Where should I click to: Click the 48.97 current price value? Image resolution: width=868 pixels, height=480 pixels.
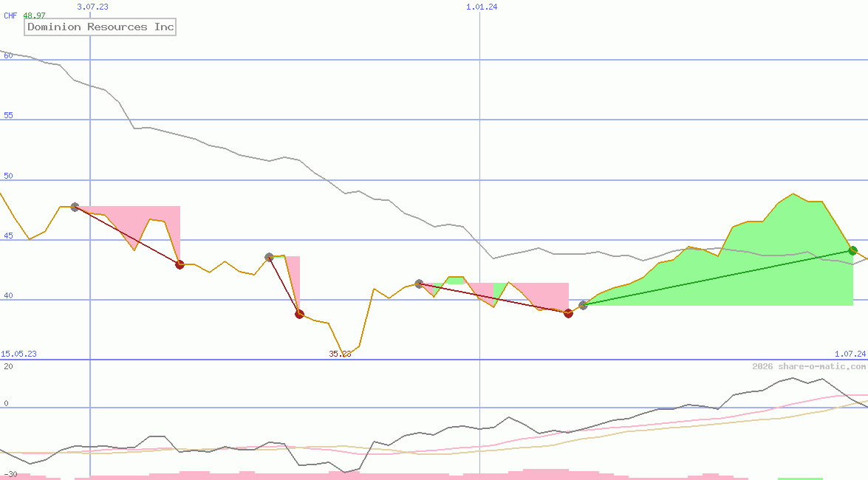tap(34, 16)
